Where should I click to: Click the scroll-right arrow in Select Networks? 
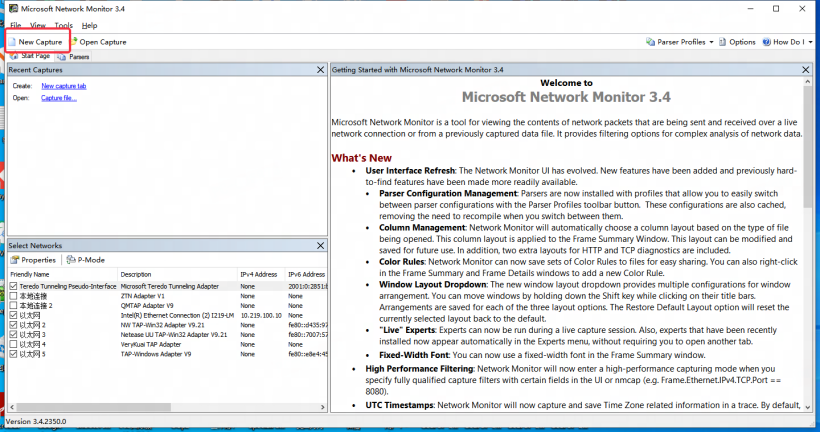[x=323, y=407]
